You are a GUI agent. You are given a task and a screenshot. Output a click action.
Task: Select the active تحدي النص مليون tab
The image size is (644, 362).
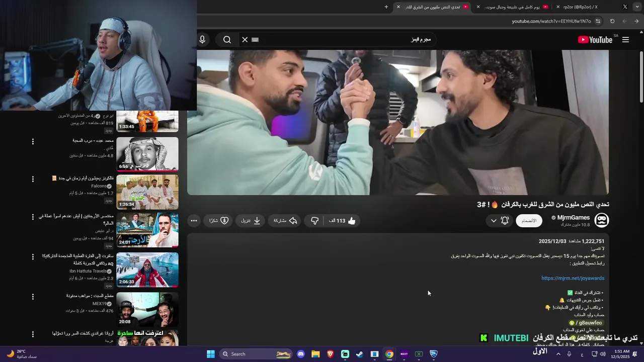pyautogui.click(x=433, y=7)
